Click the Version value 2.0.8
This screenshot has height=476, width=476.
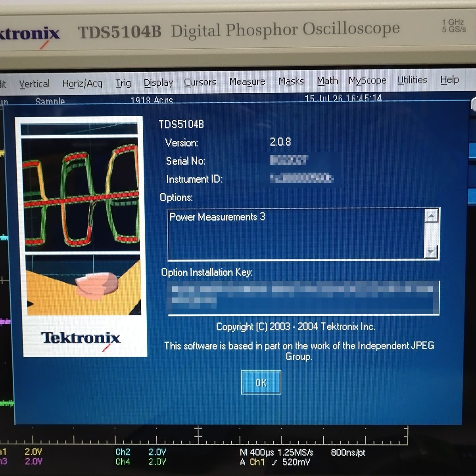[x=280, y=142]
